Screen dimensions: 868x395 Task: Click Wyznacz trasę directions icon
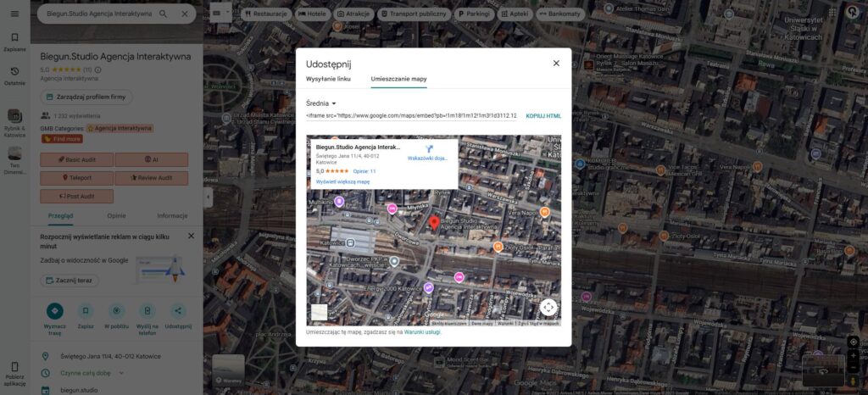pyautogui.click(x=55, y=311)
